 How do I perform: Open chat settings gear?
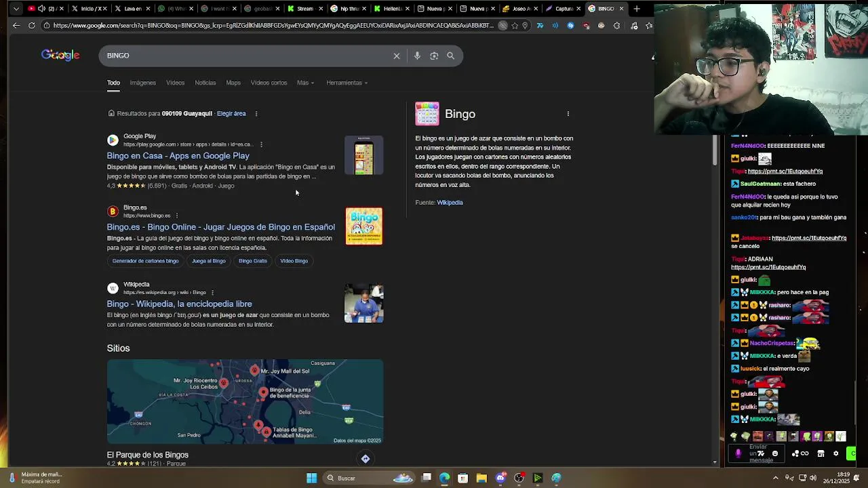coord(835,453)
